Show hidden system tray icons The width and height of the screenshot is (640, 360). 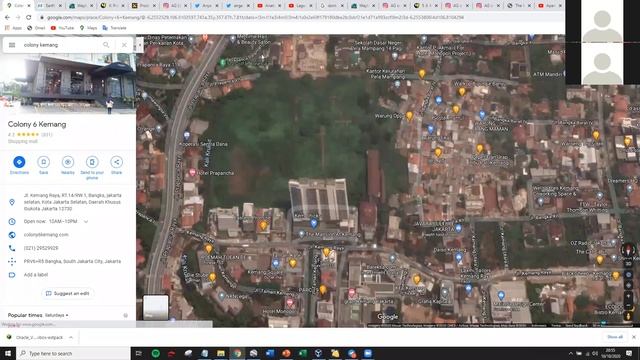pos(571,353)
